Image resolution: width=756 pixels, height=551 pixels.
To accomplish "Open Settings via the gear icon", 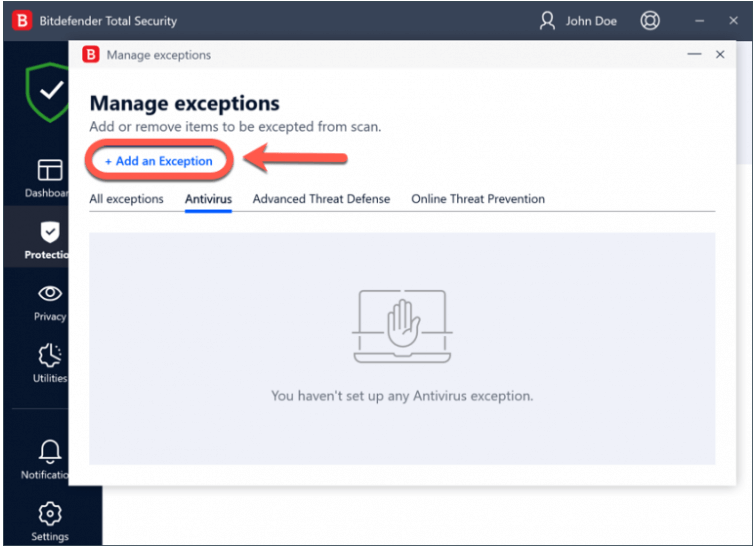I will pos(49,519).
